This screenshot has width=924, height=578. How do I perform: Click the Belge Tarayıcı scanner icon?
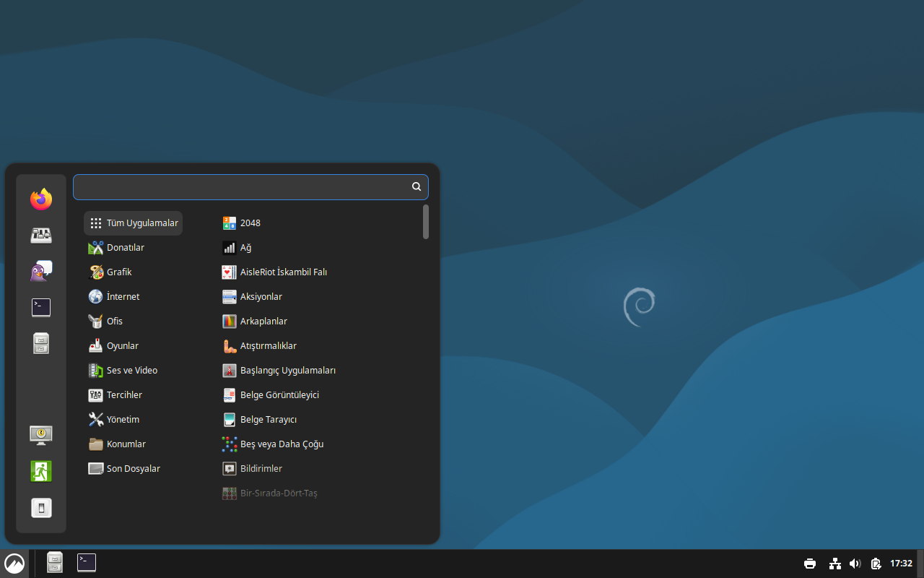[230, 420]
